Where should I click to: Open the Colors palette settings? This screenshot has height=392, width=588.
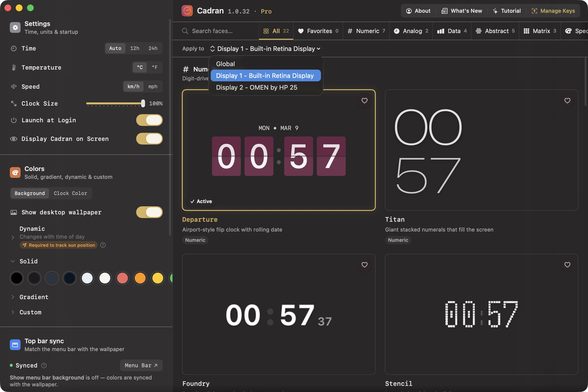coord(15,172)
